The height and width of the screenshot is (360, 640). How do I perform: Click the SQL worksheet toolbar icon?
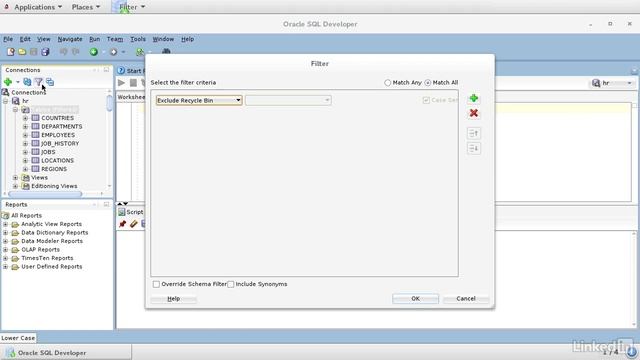(140, 52)
